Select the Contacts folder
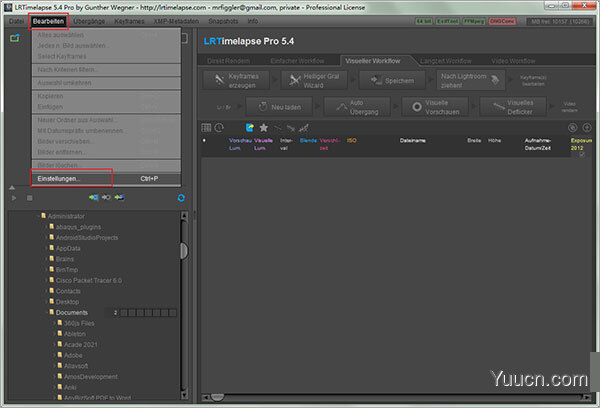The image size is (600, 408). tap(68, 291)
